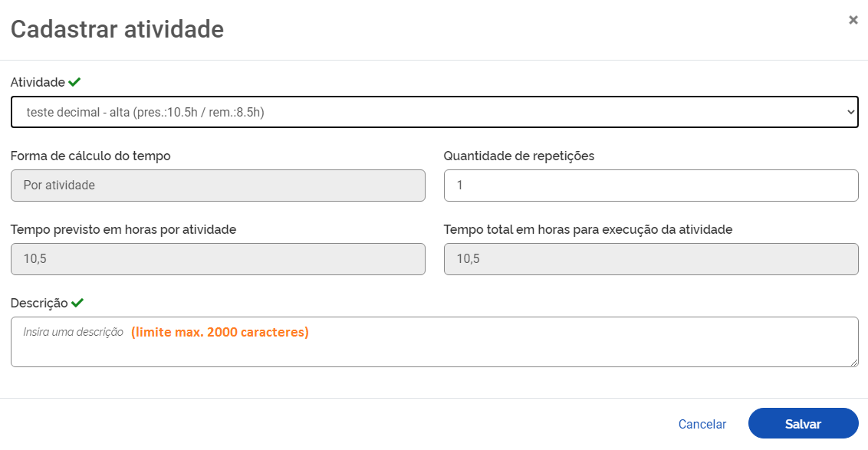This screenshot has width=868, height=450.
Task: Click the 'Por atividade' disabled field
Action: click(x=218, y=186)
